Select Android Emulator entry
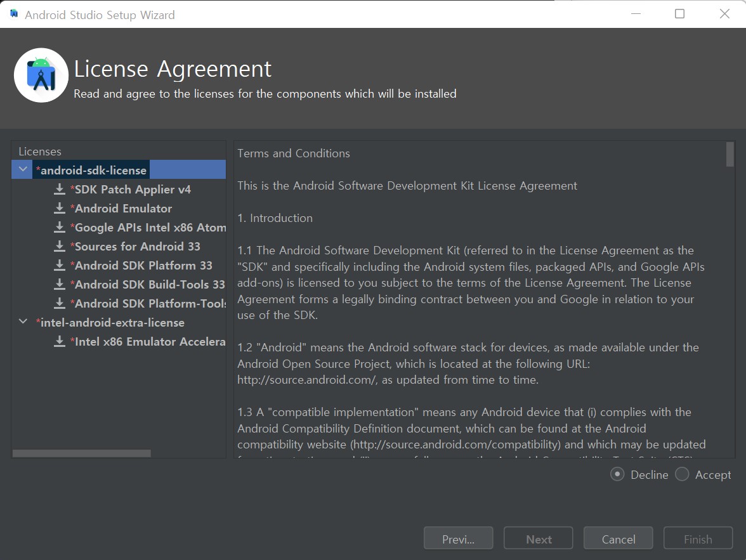The width and height of the screenshot is (746, 560). point(121,209)
